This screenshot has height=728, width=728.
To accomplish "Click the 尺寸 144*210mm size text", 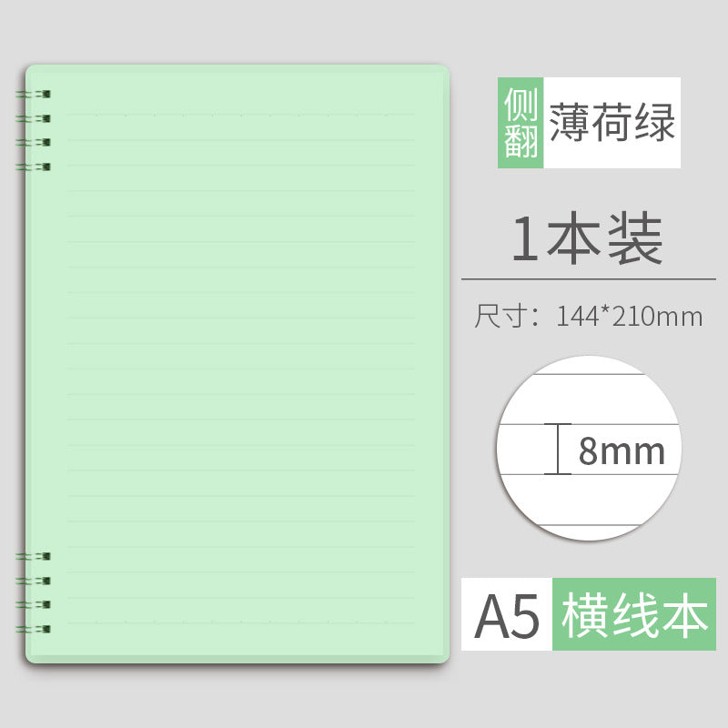I will pyautogui.click(x=588, y=316).
